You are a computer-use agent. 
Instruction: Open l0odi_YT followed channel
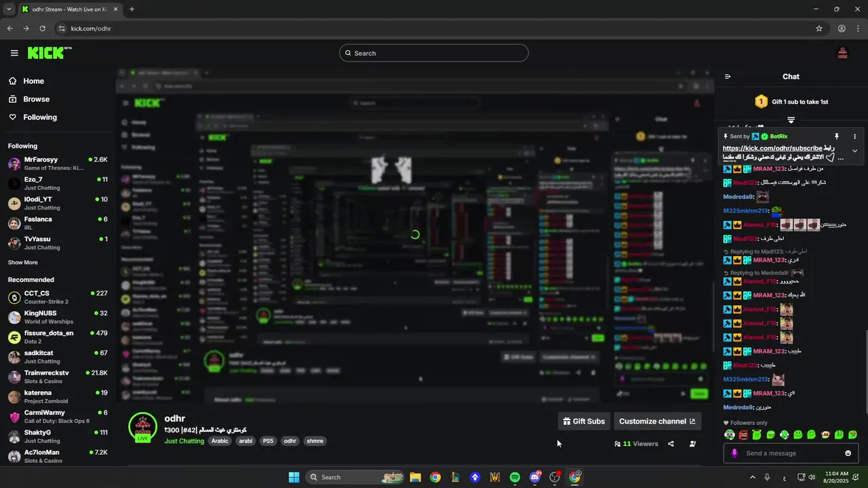tap(58, 203)
